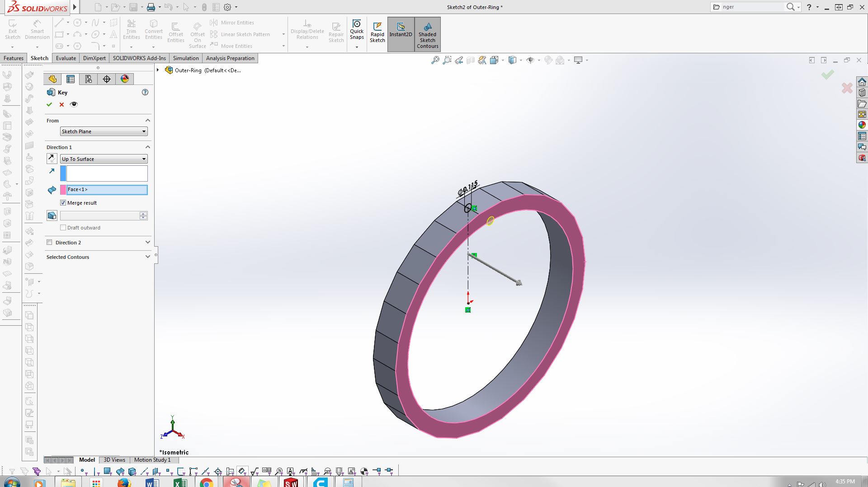The image size is (868, 487).
Task: Enable the Direction 2 checkbox
Action: pyautogui.click(x=49, y=243)
